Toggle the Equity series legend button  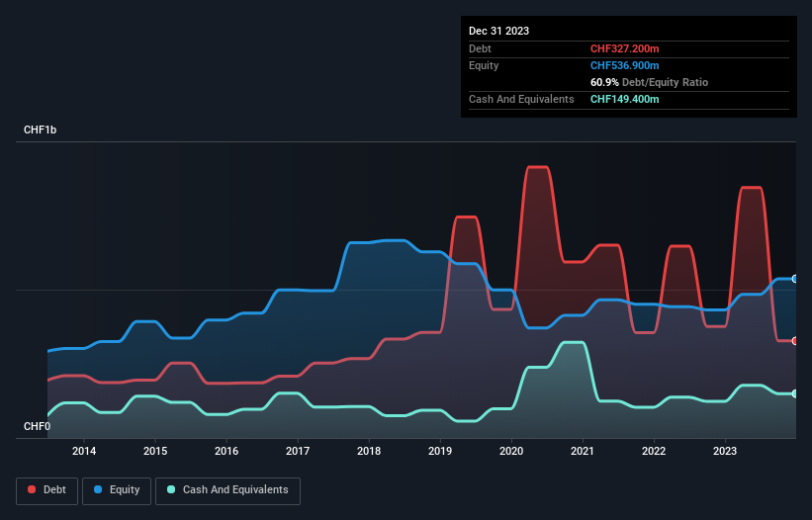117,490
